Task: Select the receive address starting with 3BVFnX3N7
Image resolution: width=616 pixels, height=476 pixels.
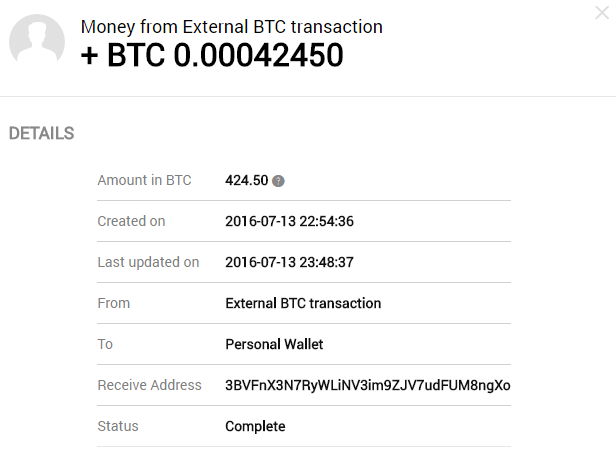Action: (x=367, y=385)
